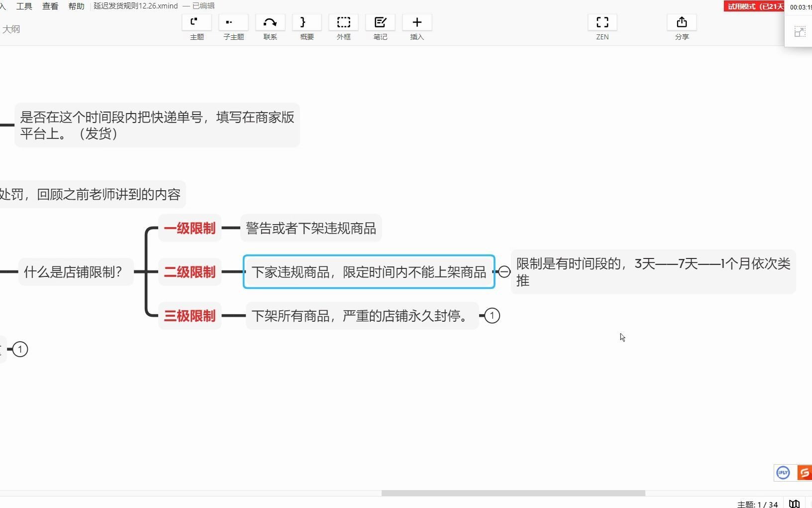Select the 警告或者下架违规商品 node
The width and height of the screenshot is (812, 508).
pyautogui.click(x=311, y=228)
